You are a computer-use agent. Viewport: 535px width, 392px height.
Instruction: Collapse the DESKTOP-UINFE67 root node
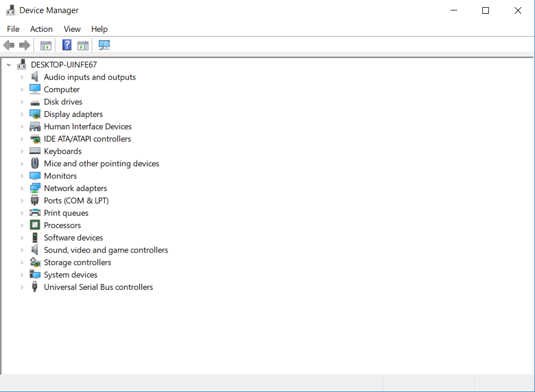pyautogui.click(x=9, y=65)
